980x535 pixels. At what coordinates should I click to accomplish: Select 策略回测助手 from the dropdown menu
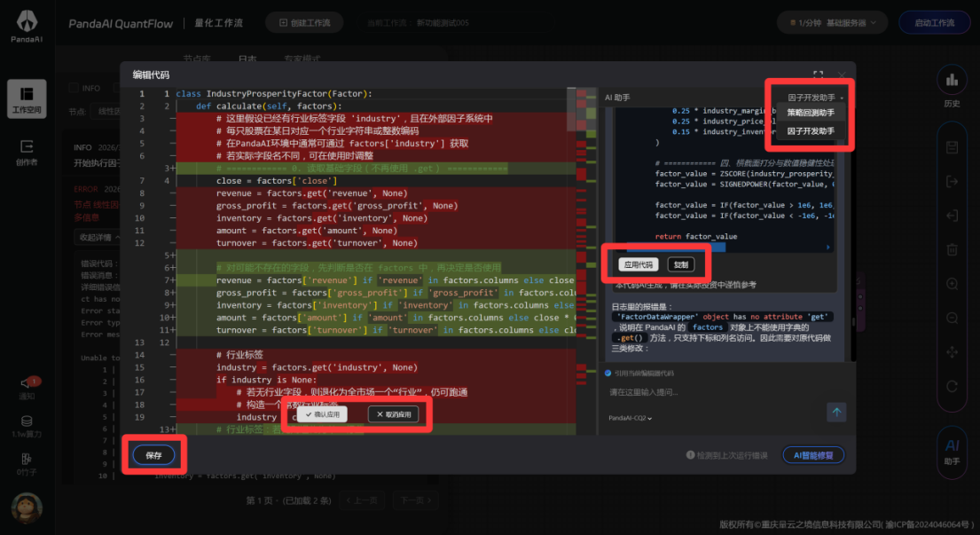[811, 113]
